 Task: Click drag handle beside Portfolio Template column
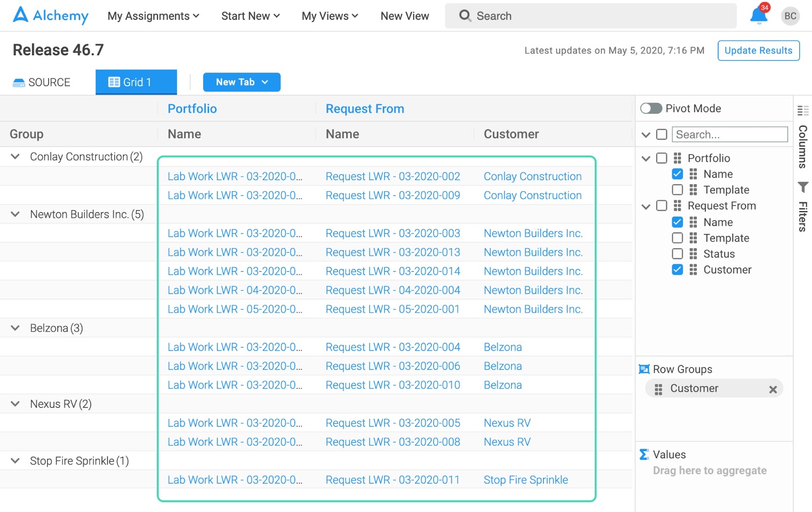(693, 190)
